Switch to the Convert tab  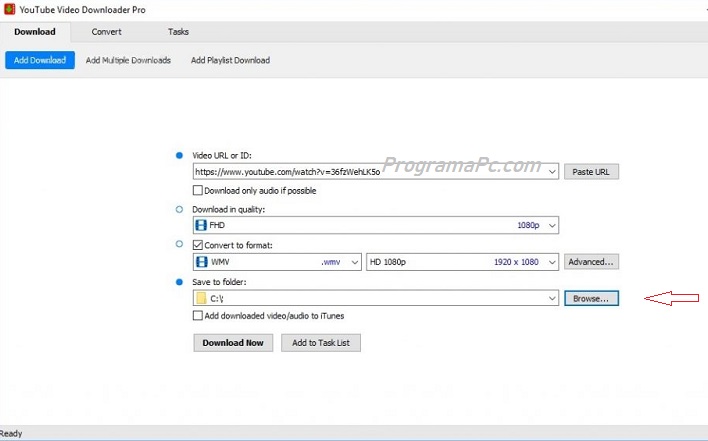[x=107, y=32]
